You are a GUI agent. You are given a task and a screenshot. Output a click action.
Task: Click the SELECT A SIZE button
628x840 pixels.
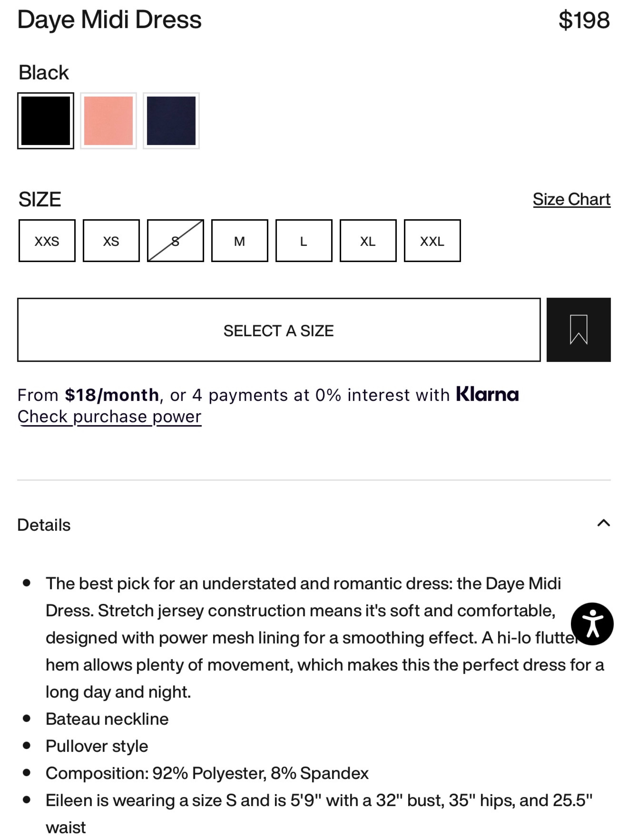click(x=279, y=330)
